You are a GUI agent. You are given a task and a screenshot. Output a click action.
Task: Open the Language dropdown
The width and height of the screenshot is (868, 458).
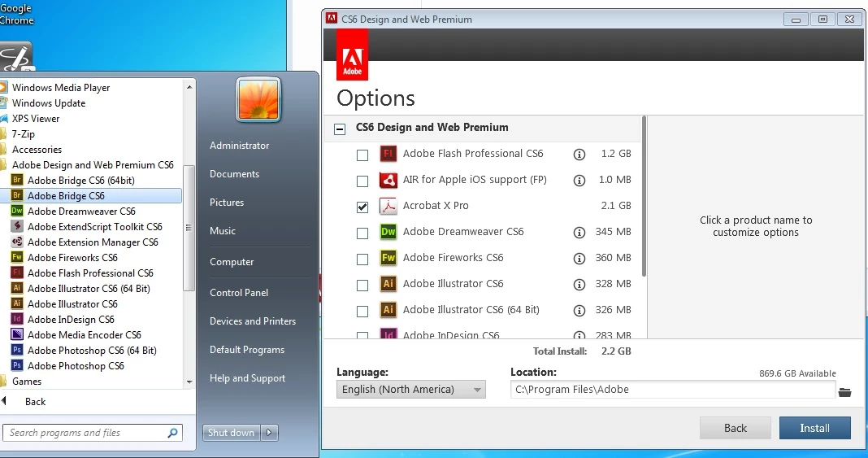click(410, 390)
